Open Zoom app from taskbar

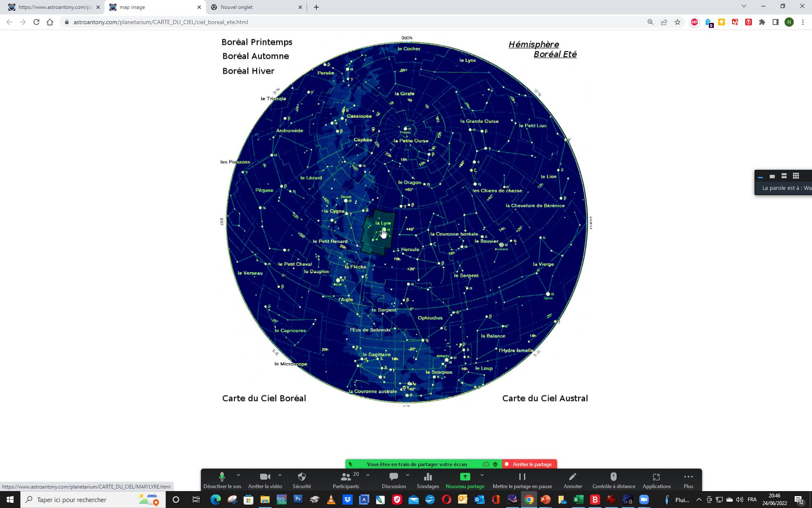coord(644,500)
